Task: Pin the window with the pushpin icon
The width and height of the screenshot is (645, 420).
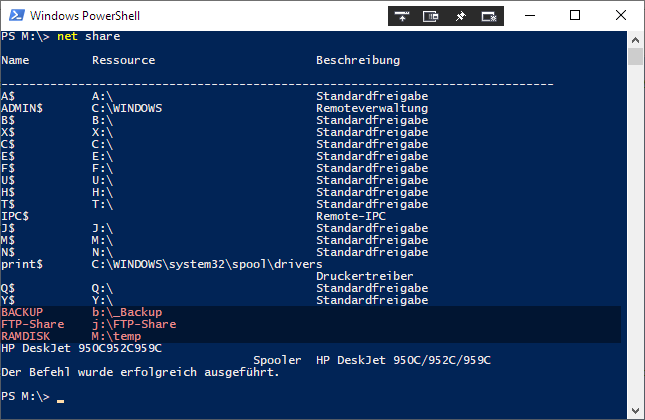Action: (x=460, y=15)
